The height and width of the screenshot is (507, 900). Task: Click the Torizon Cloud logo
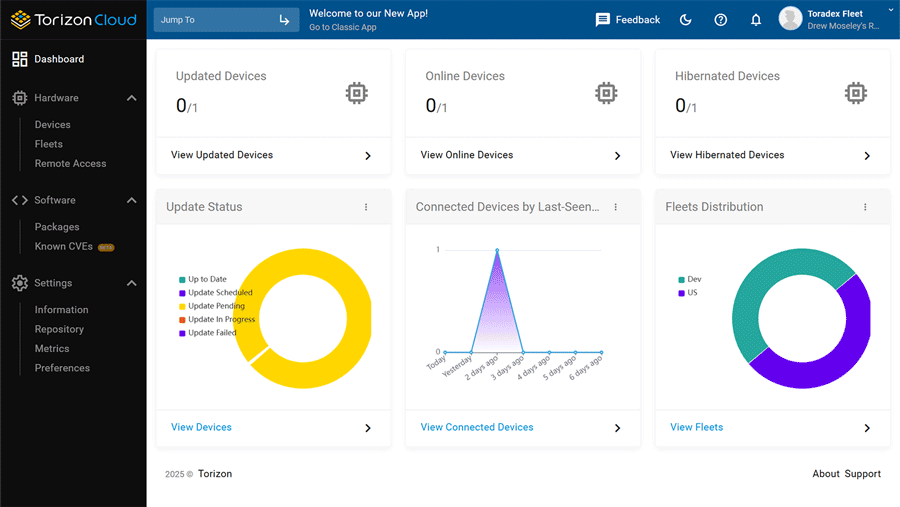pyautogui.click(x=73, y=19)
